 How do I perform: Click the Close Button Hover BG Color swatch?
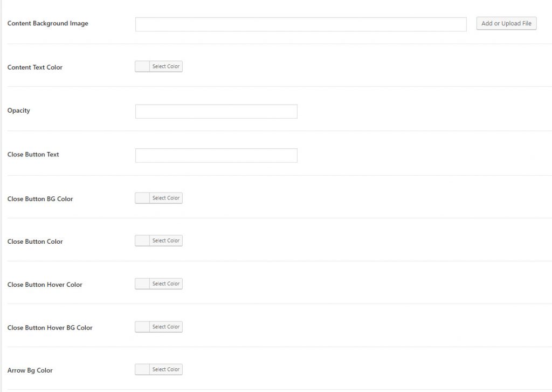[142, 327]
